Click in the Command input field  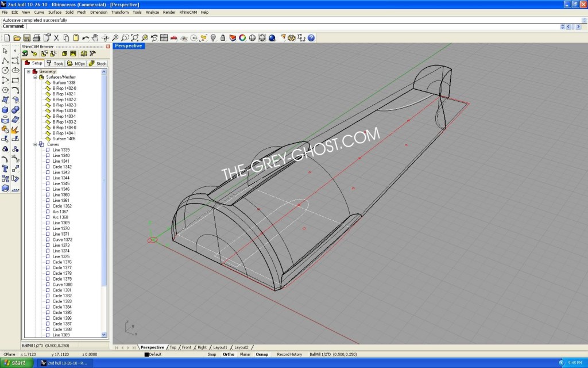click(x=292, y=26)
